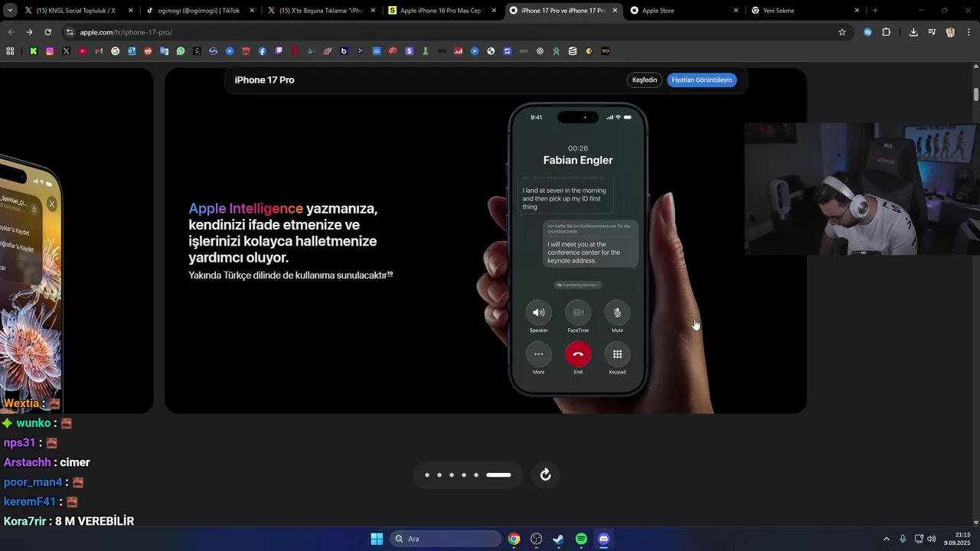Screen dimensions: 980x551
Task: Open the Facebook bookmark icon
Action: 263,51
